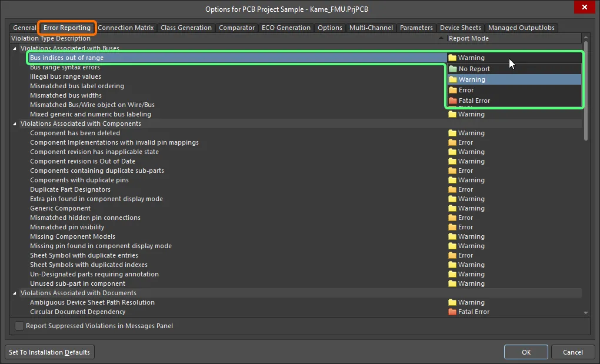Collapse Violations Associated with Components group
Viewport: 600px width, 364px height.
pyautogui.click(x=15, y=124)
